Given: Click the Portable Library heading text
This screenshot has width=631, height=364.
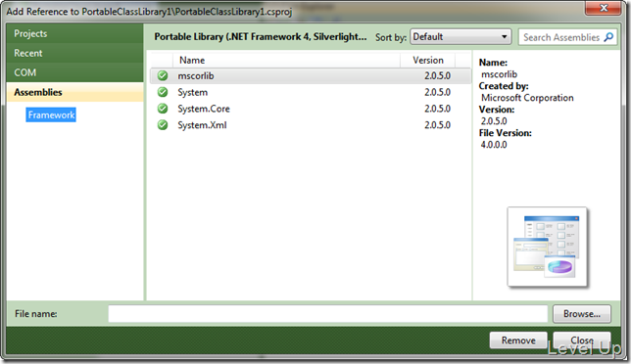Looking at the screenshot, I should 261,36.
